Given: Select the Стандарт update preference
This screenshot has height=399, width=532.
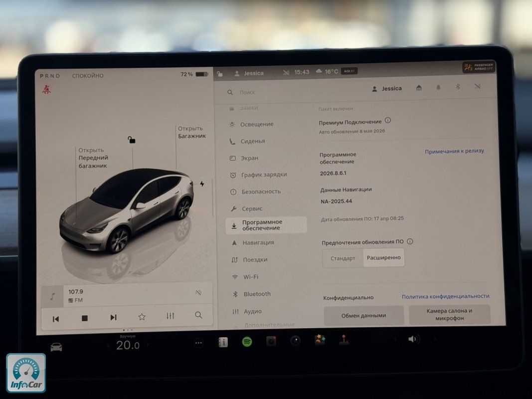Looking at the screenshot, I should coord(343,258).
